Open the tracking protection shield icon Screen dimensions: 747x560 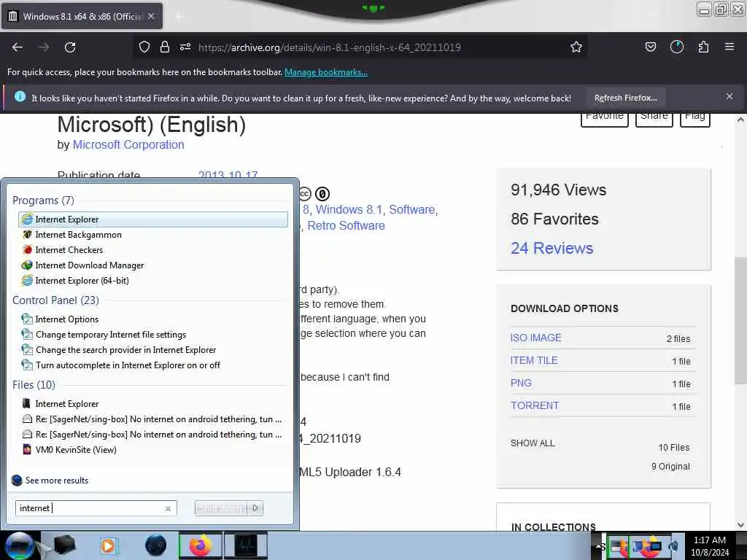[144, 47]
